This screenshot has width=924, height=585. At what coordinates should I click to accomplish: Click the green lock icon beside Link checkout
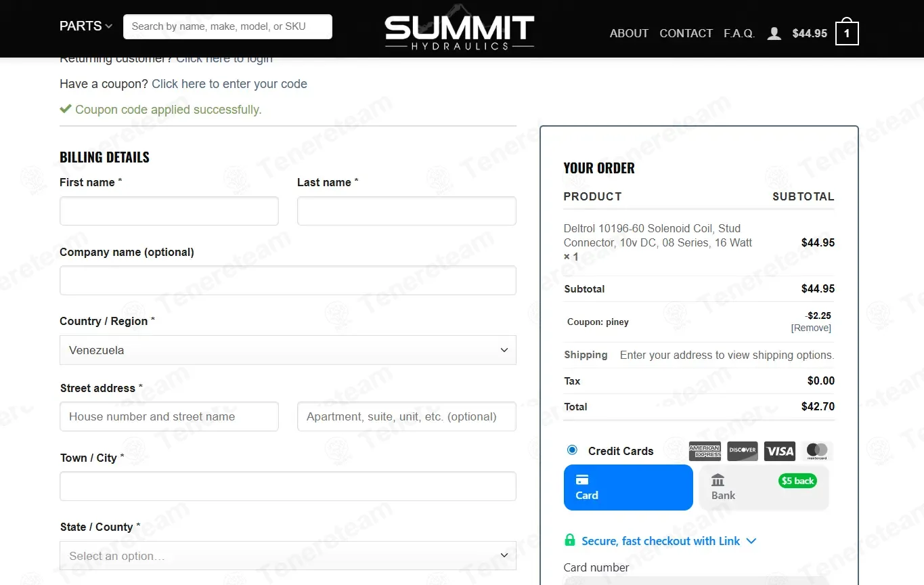pyautogui.click(x=569, y=540)
